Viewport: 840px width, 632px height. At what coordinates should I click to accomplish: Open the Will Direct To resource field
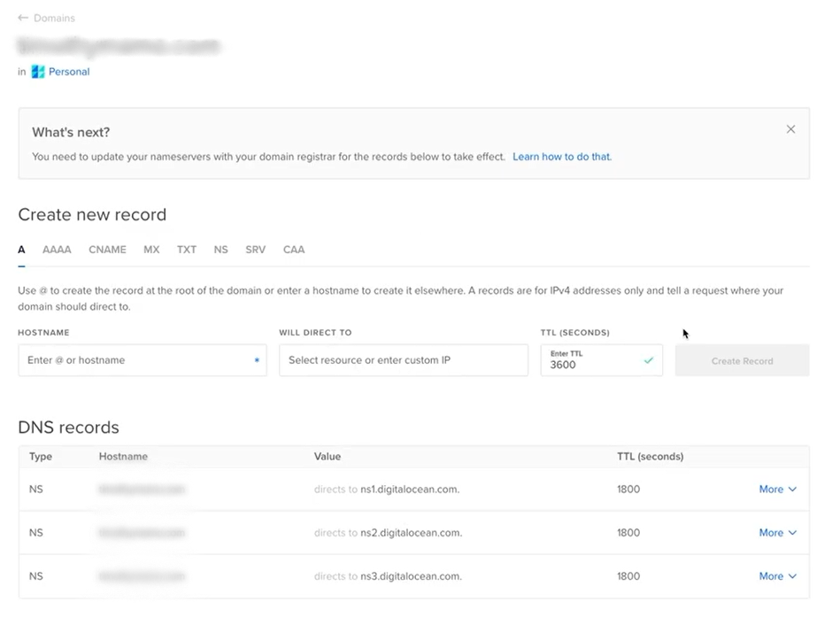tap(403, 360)
